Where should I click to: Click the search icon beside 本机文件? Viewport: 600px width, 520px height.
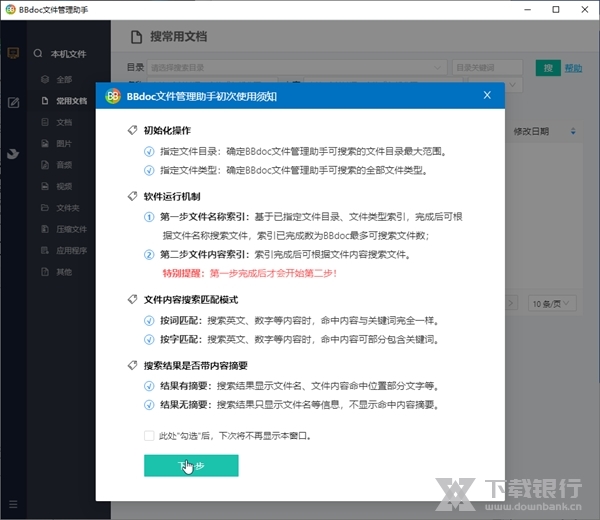click(38, 54)
